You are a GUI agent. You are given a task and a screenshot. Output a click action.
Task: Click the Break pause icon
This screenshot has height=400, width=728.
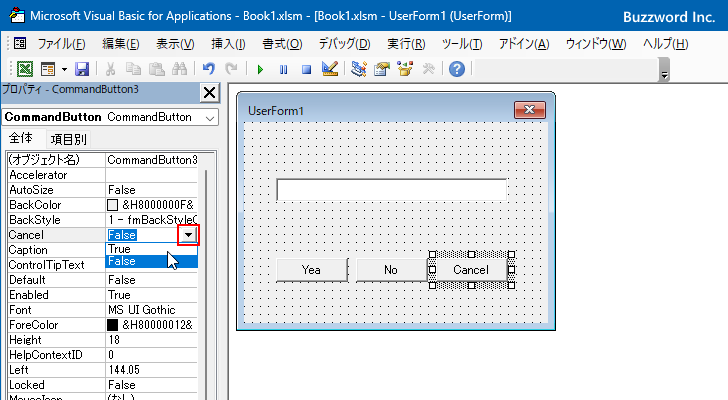click(283, 70)
